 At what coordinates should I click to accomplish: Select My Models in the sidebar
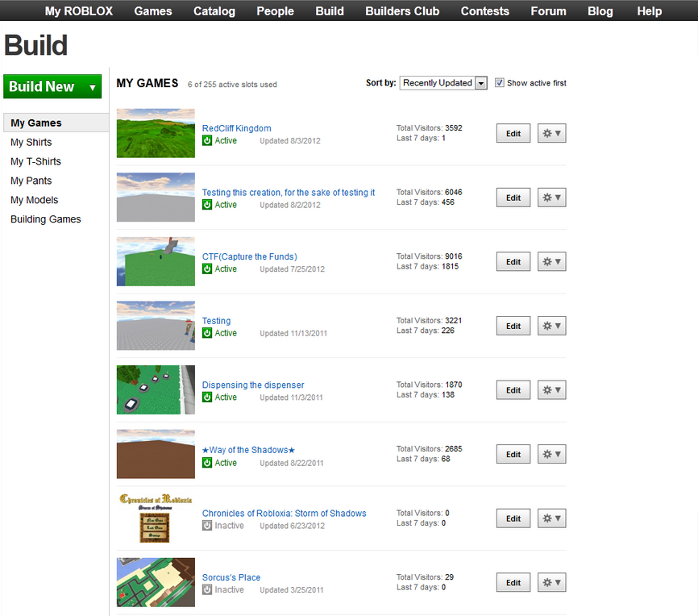tap(35, 199)
